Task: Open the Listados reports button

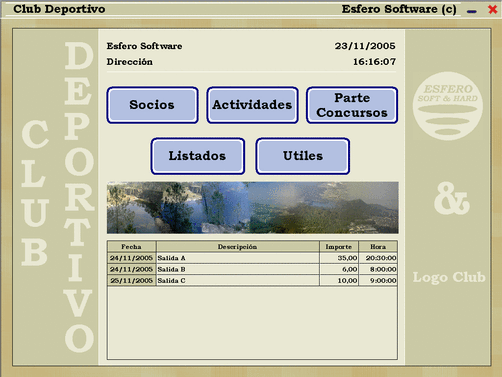Action: [x=198, y=156]
